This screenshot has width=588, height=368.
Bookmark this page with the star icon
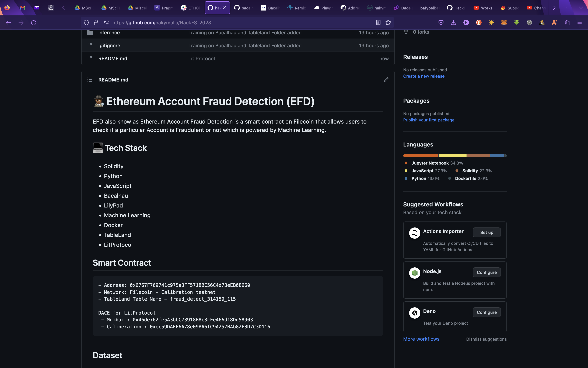coord(388,23)
